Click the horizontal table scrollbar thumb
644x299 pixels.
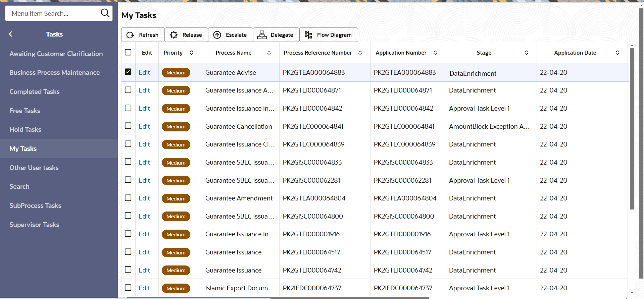278,298
